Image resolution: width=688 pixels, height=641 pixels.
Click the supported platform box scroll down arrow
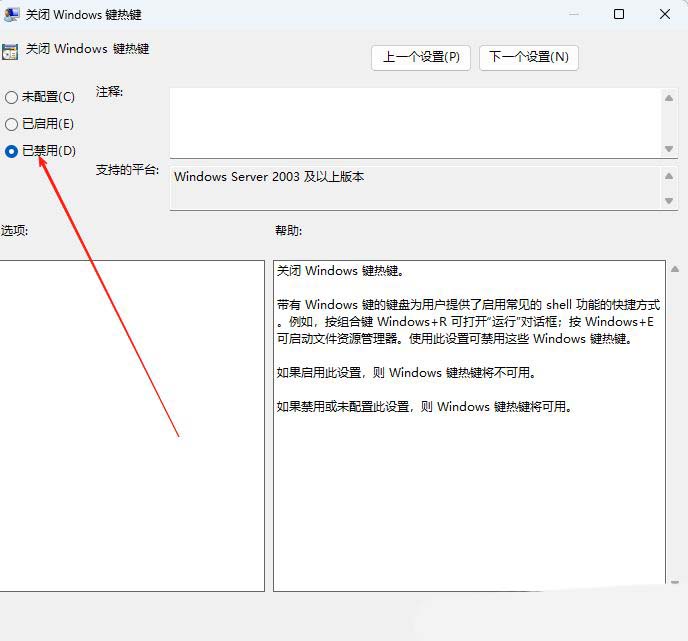669,201
